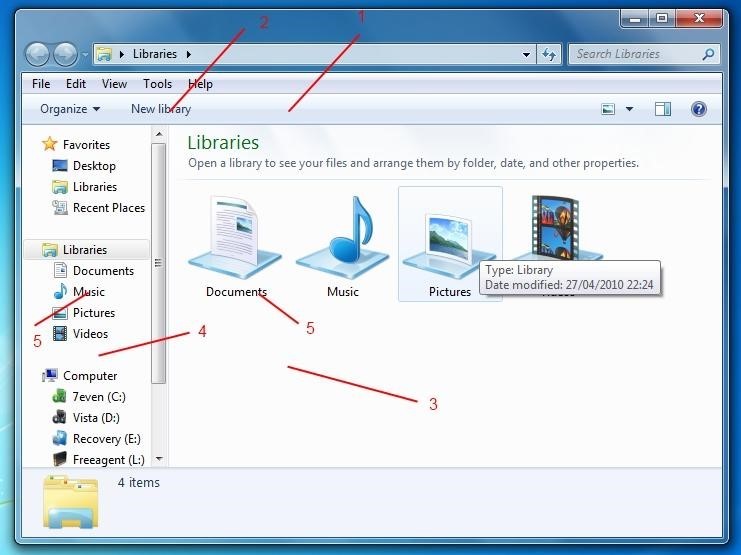
Task: Change view using the views icon
Action: (x=608, y=109)
